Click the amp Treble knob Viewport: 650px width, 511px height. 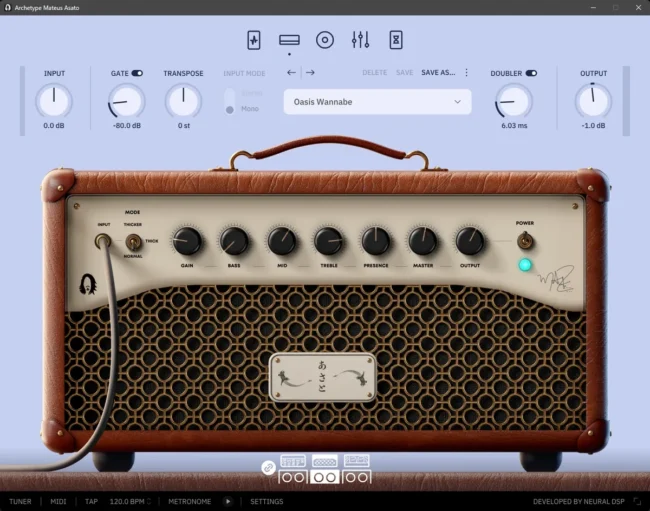(329, 241)
